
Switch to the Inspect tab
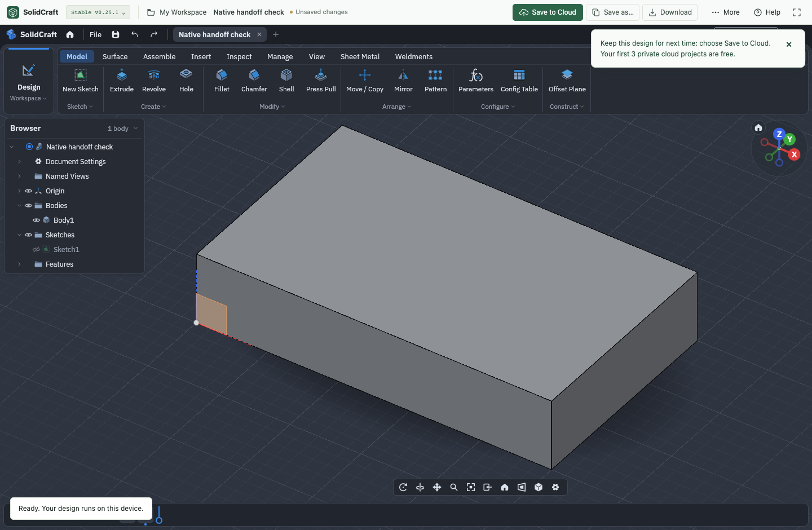pos(239,57)
